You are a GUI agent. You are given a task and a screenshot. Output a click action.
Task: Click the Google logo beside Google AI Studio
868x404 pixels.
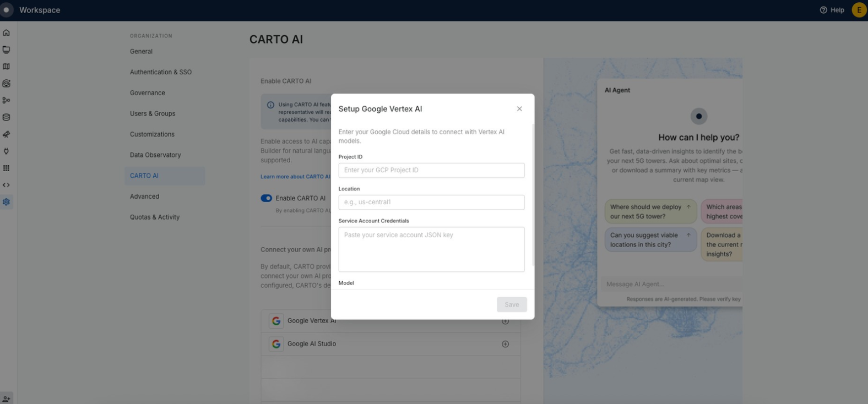276,344
